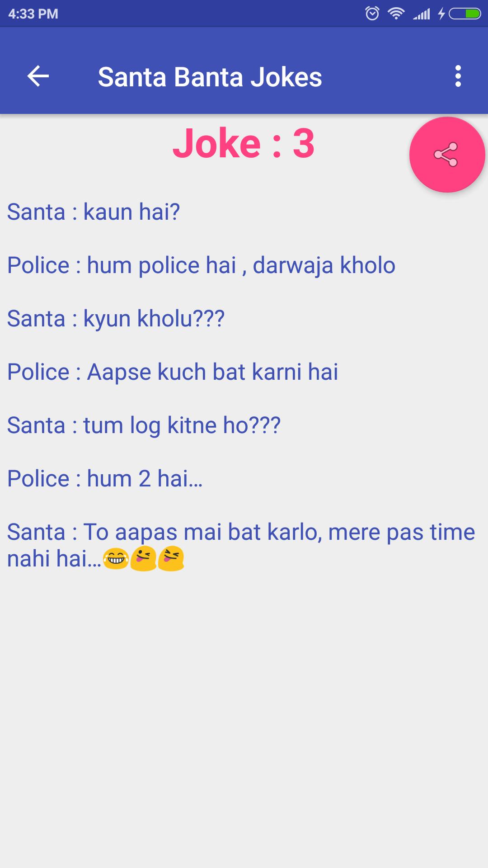
Task: Tap the 'Santa : kyun kholu???' line
Action: pyautogui.click(x=116, y=319)
